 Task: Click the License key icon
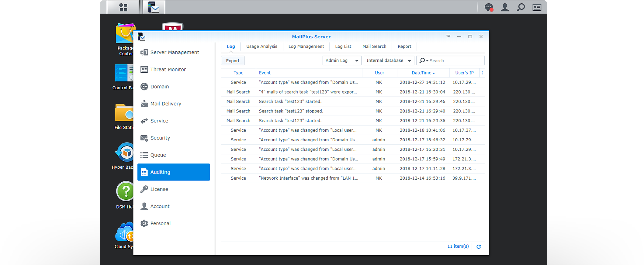(144, 189)
